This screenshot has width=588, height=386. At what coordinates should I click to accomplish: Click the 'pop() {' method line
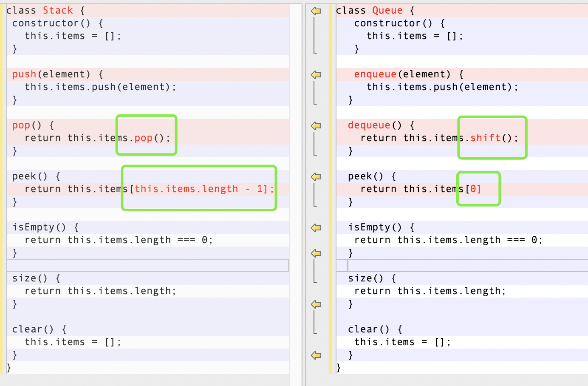tap(33, 125)
